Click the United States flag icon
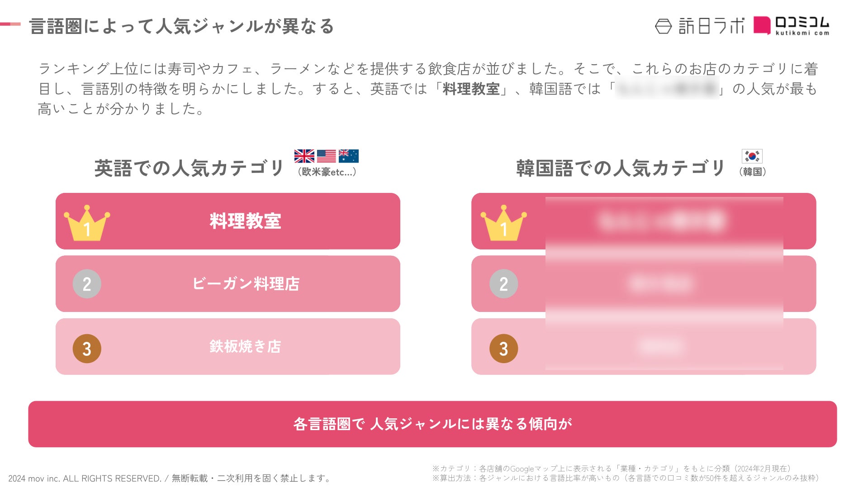Viewport: 868px width, 489px height. [326, 156]
